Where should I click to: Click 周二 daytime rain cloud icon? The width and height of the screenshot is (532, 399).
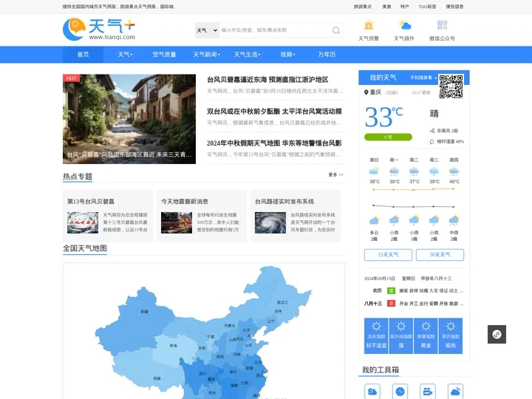pyautogui.click(x=414, y=171)
